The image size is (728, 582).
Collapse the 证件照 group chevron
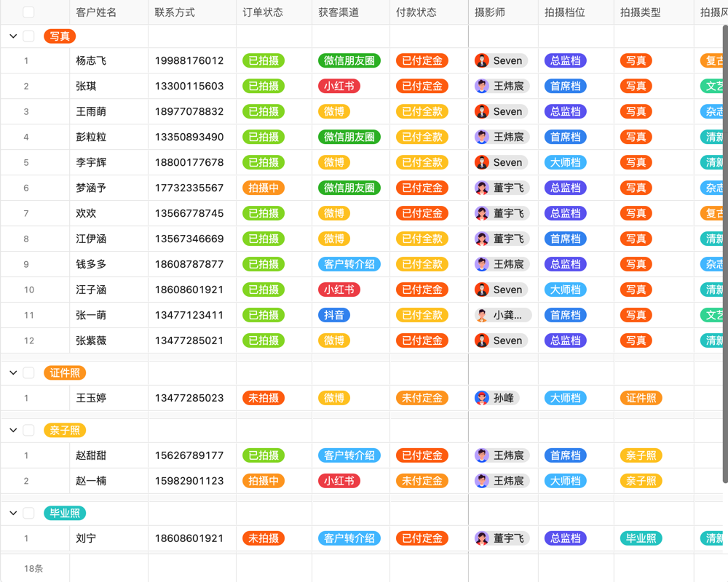(12, 372)
